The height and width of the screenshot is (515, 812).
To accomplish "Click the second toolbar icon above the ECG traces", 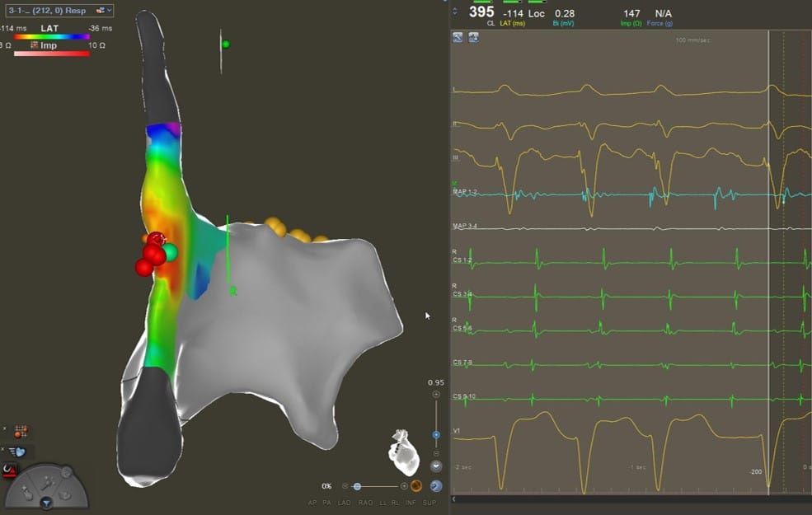I will pos(473,37).
